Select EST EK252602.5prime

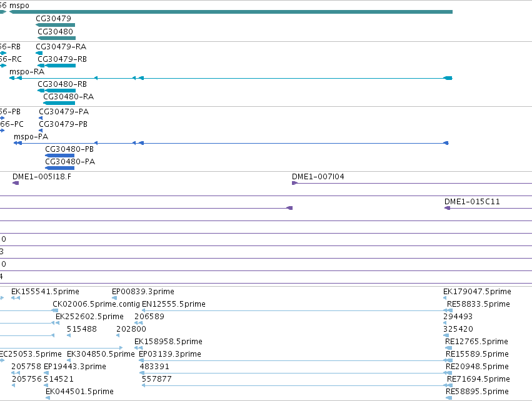(89, 317)
